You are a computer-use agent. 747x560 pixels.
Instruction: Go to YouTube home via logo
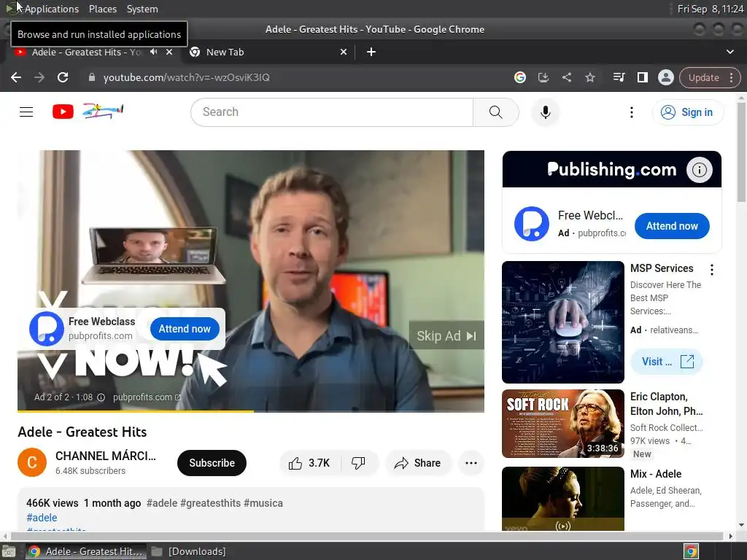(x=63, y=112)
